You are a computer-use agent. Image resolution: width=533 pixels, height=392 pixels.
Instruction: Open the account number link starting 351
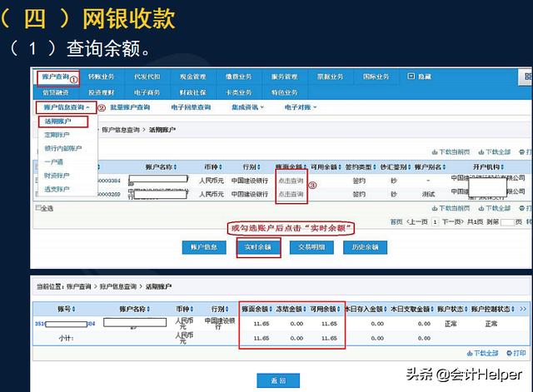(x=65, y=324)
